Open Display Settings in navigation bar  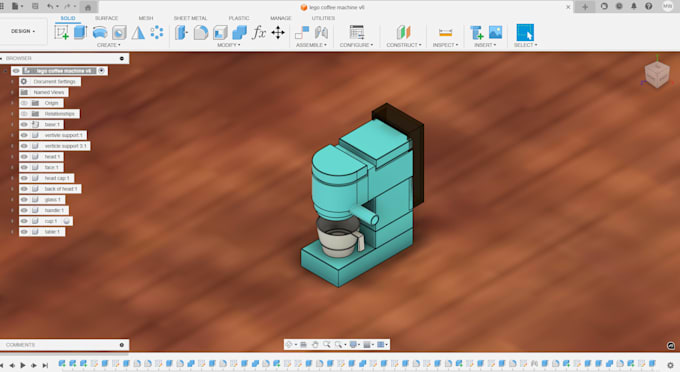click(x=353, y=345)
